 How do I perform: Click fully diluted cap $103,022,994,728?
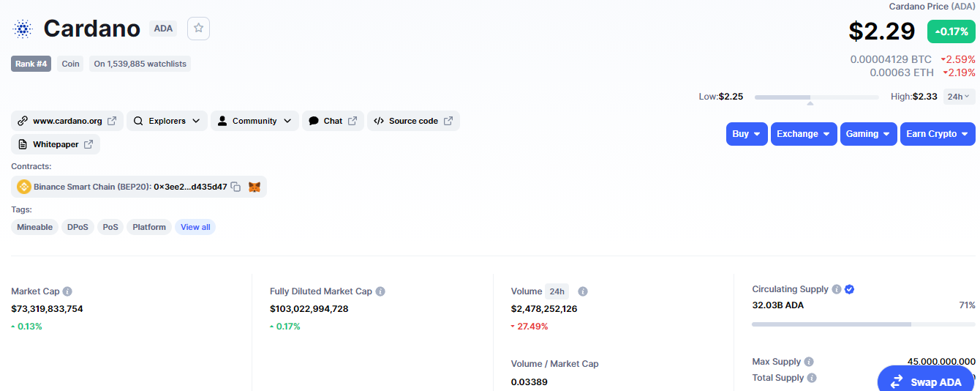coord(309,309)
